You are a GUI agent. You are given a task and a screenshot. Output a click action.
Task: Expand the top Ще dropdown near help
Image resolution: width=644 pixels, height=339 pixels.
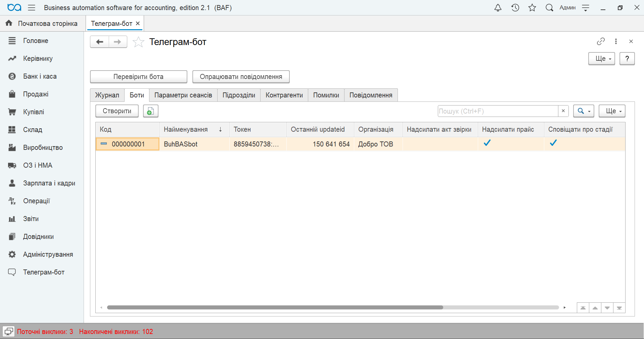pyautogui.click(x=602, y=58)
